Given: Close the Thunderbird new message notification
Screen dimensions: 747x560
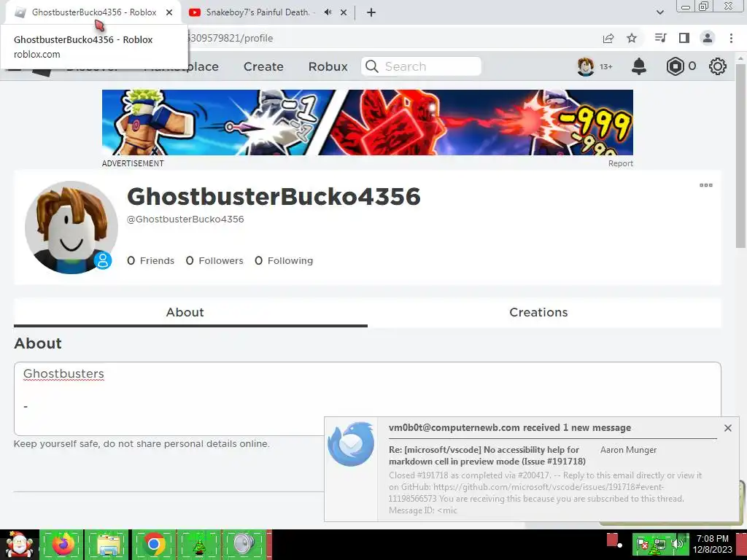Looking at the screenshot, I should pyautogui.click(x=727, y=428).
